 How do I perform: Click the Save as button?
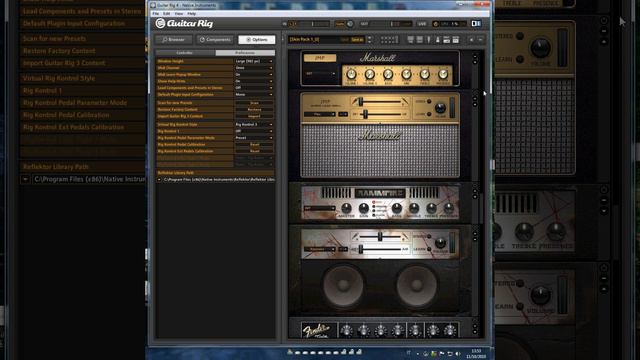click(357, 40)
